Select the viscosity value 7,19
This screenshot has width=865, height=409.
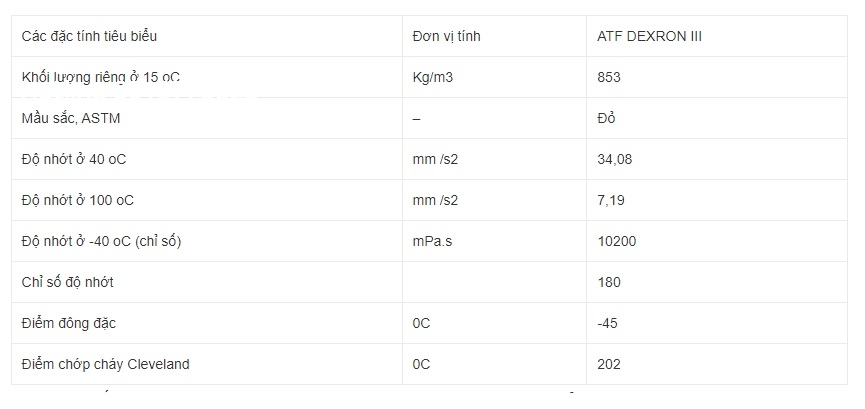pyautogui.click(x=611, y=200)
